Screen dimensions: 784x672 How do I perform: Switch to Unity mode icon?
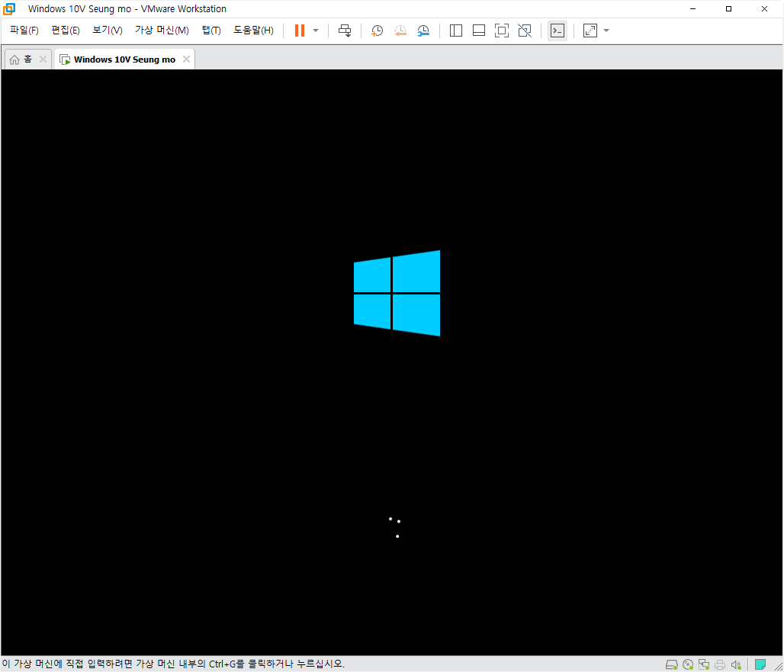pos(525,31)
